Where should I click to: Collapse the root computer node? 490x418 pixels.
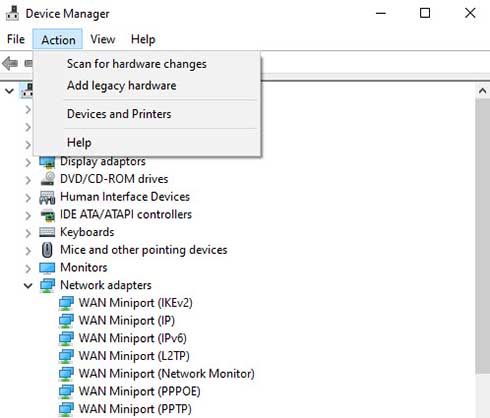tap(10, 91)
